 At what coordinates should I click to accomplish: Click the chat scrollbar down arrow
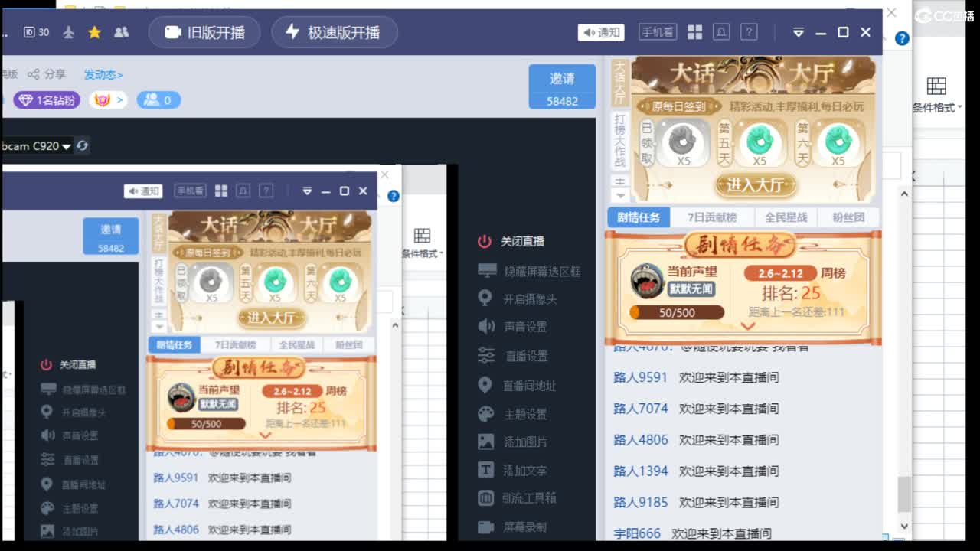pos(903,527)
